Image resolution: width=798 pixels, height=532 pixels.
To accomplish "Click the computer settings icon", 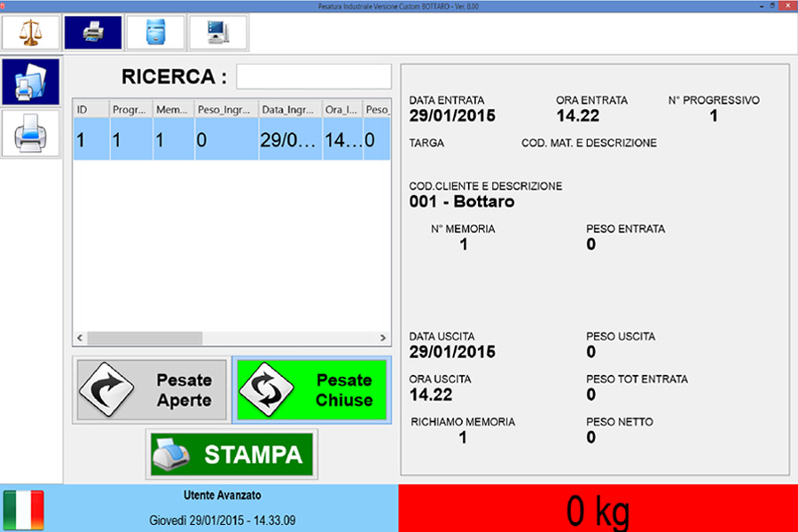I will [x=217, y=33].
